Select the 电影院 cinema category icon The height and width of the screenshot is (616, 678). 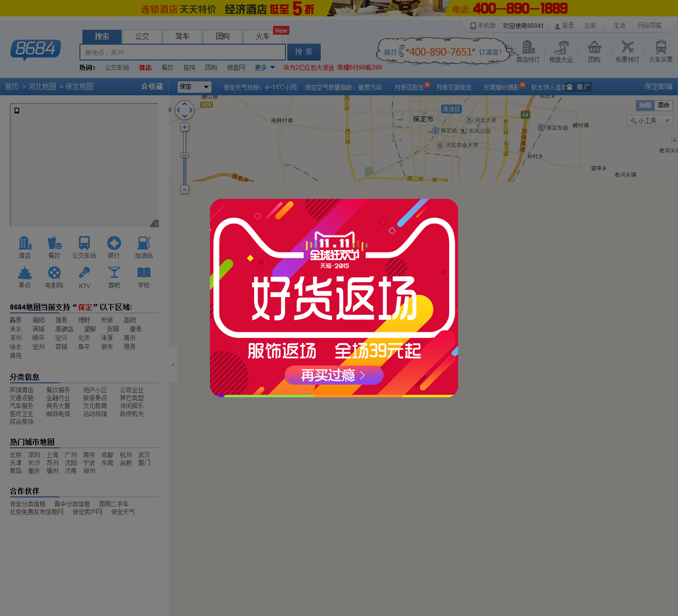coord(55,277)
